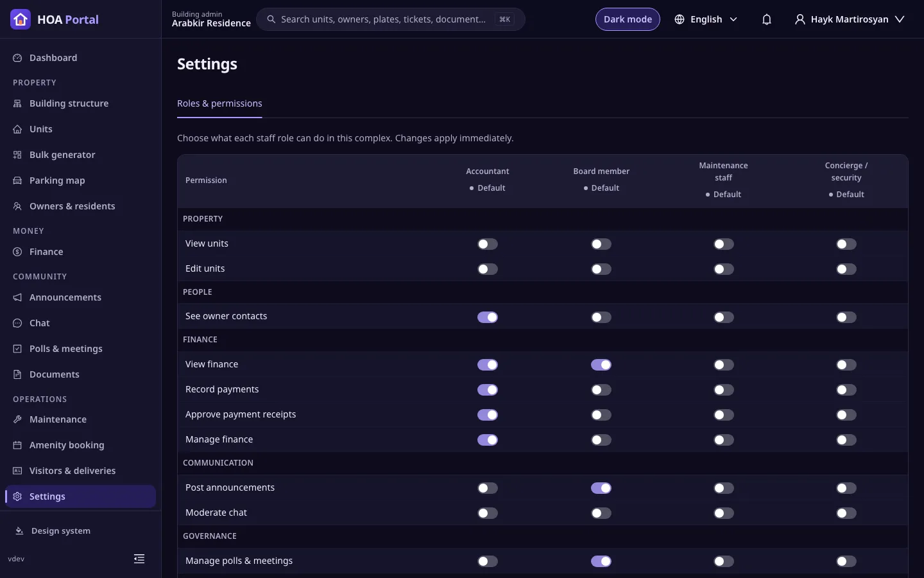Click the Concierge / security column header
924x578 pixels.
846,171
